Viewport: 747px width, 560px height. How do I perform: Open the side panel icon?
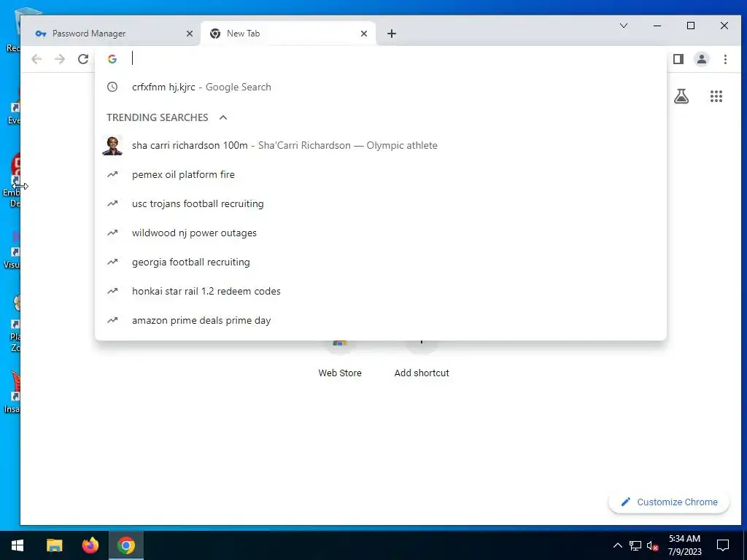pos(678,59)
